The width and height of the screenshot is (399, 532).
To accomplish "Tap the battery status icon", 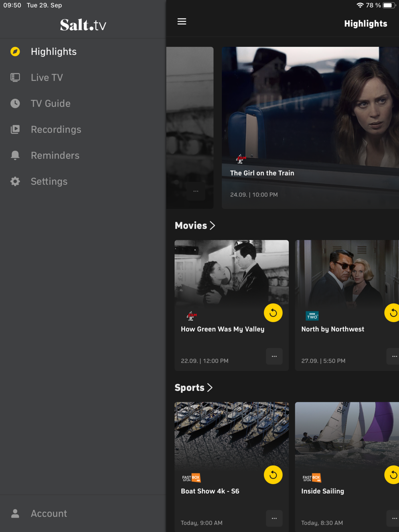I will pos(389,5).
